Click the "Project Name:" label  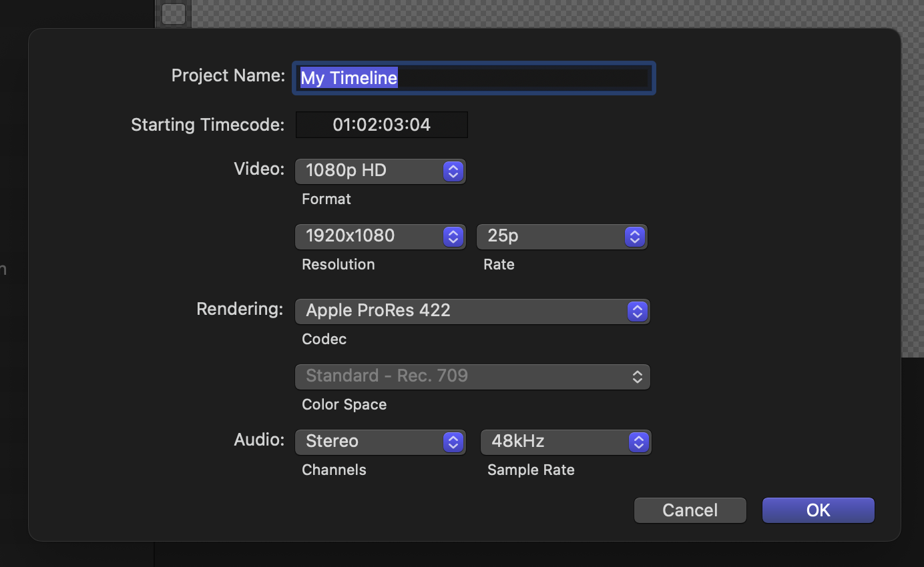228,75
